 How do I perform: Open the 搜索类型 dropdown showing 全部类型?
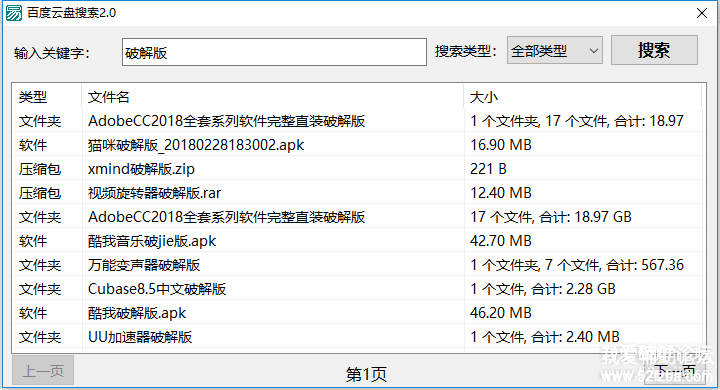click(555, 50)
